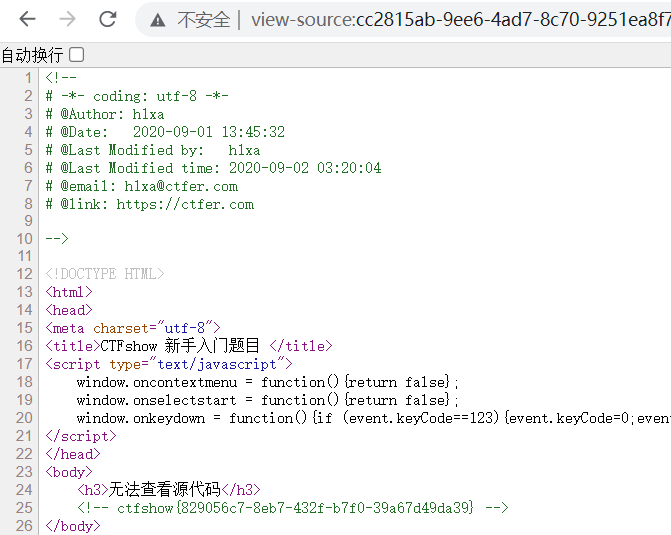Click the h3 '无法查看源代码' line

click(169, 490)
